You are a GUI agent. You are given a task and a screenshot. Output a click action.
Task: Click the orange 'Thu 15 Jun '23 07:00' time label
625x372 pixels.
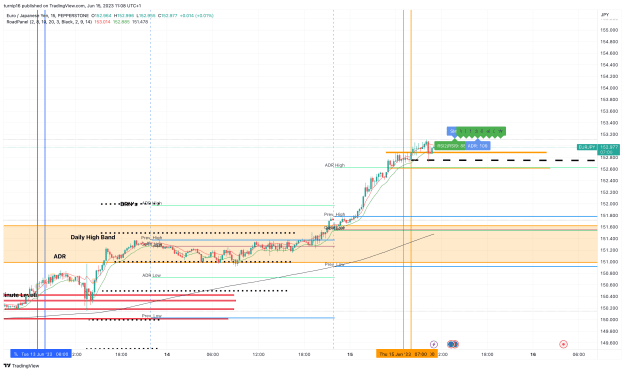point(407,354)
